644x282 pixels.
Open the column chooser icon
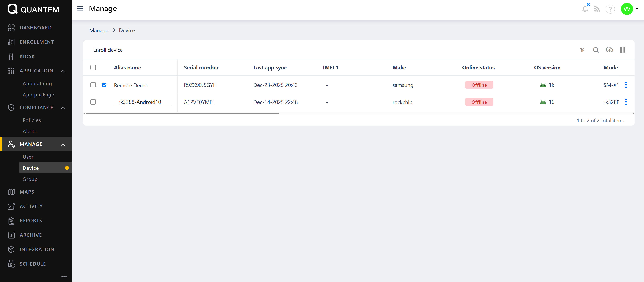[x=623, y=50]
